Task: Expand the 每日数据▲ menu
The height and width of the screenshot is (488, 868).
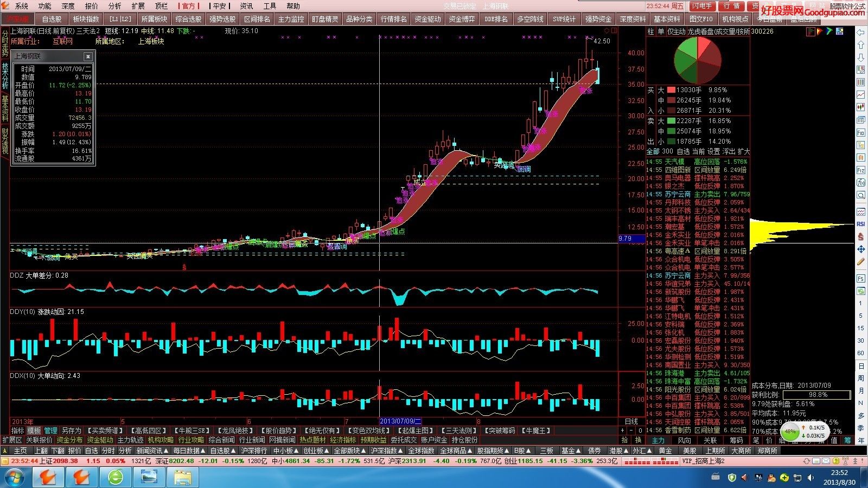Action: pos(189,451)
